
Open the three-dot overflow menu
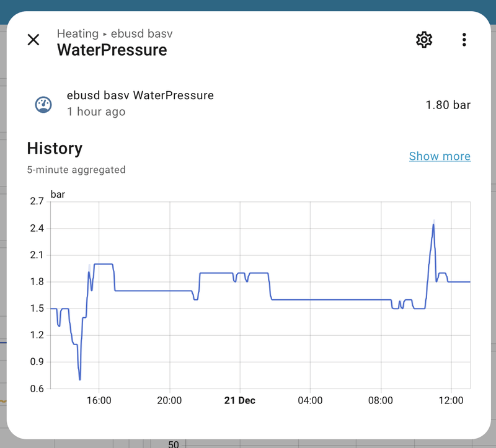click(x=464, y=40)
